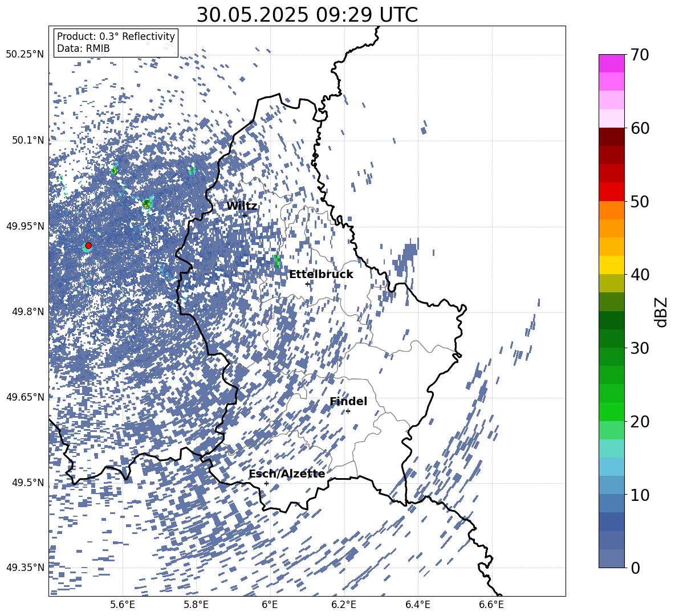Click the 50 tick on colorbar
The width and height of the screenshot is (675, 616).
point(639,201)
